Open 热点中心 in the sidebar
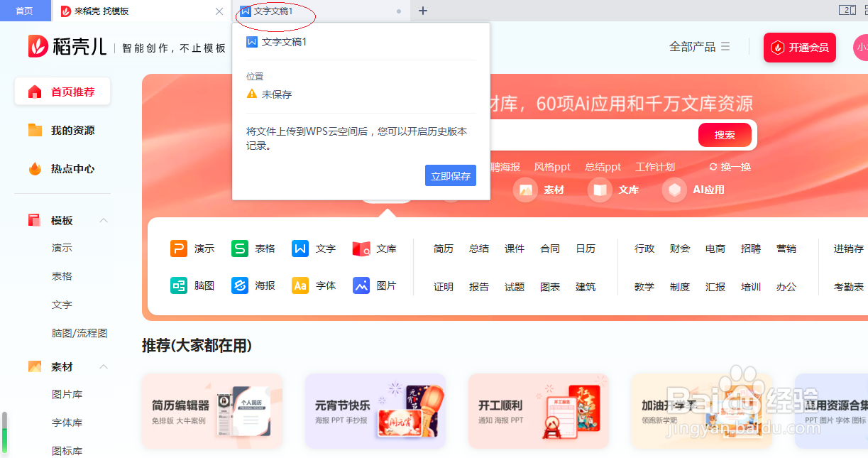 point(62,169)
